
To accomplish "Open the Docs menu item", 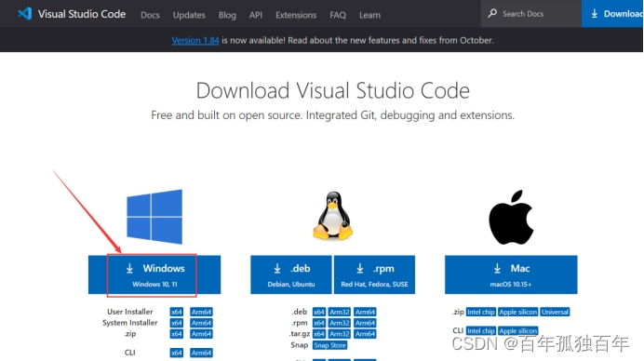I will 150,15.
